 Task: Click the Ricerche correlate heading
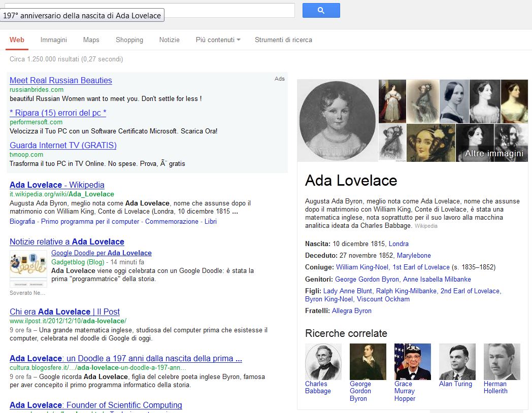tap(346, 333)
